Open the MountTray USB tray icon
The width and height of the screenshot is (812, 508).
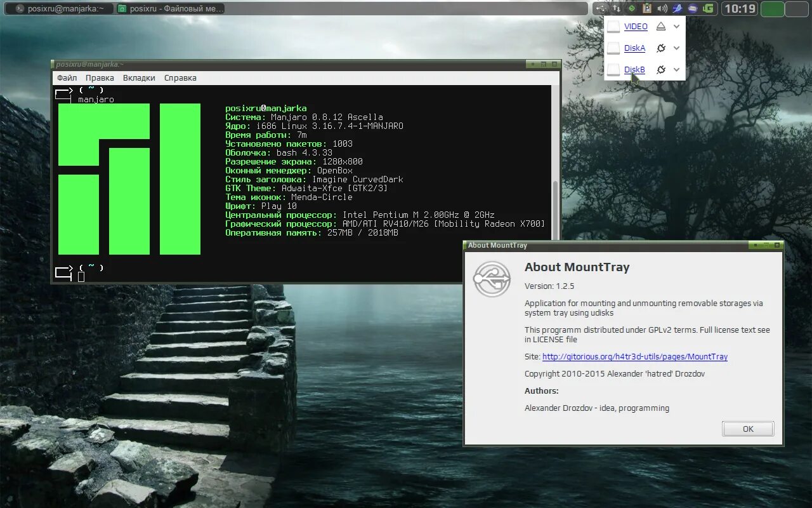click(601, 9)
